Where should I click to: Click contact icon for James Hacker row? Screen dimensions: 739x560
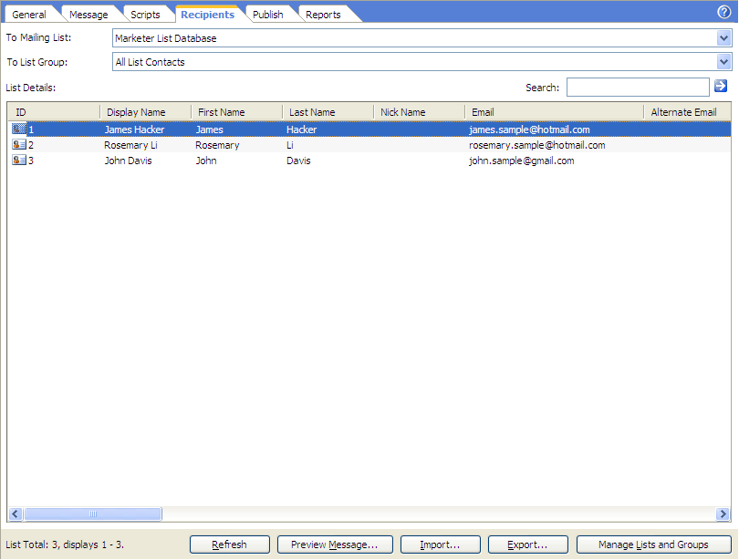click(19, 129)
